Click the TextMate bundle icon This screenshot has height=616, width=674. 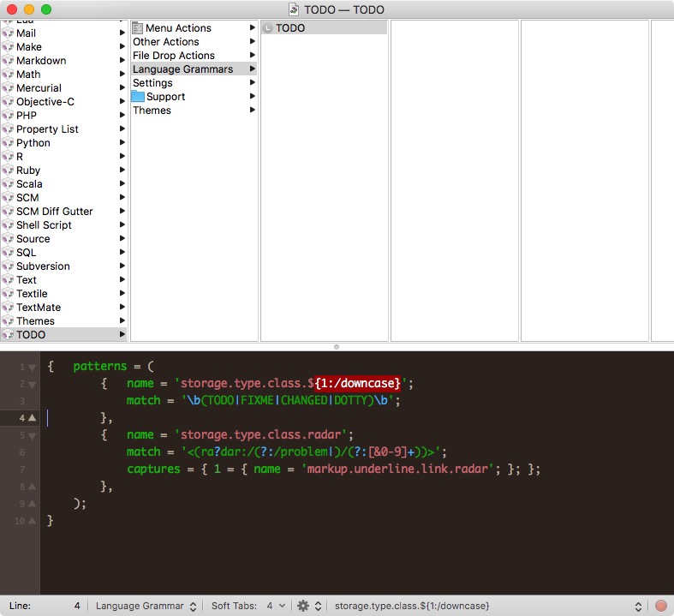pos(8,308)
